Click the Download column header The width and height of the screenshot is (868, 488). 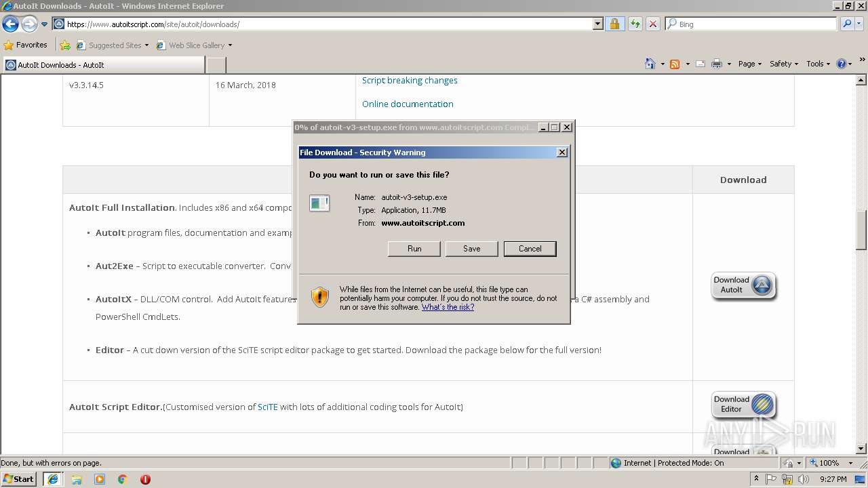pos(743,180)
